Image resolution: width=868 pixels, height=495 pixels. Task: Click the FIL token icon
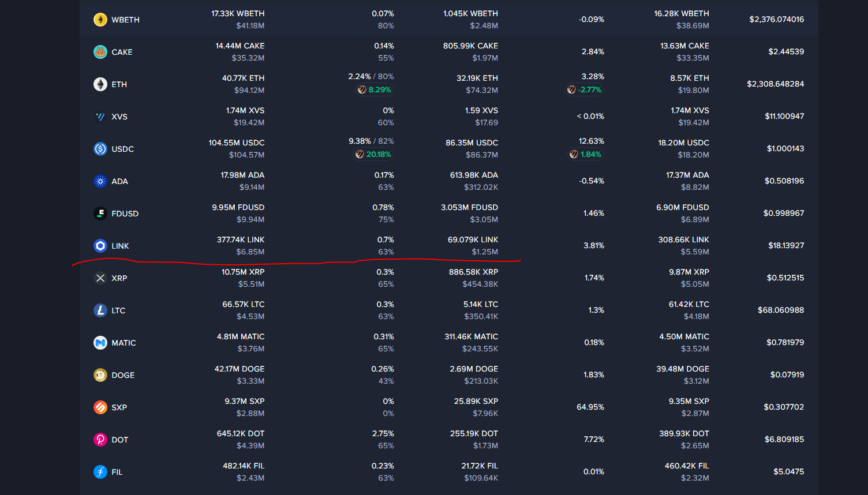[x=100, y=472]
